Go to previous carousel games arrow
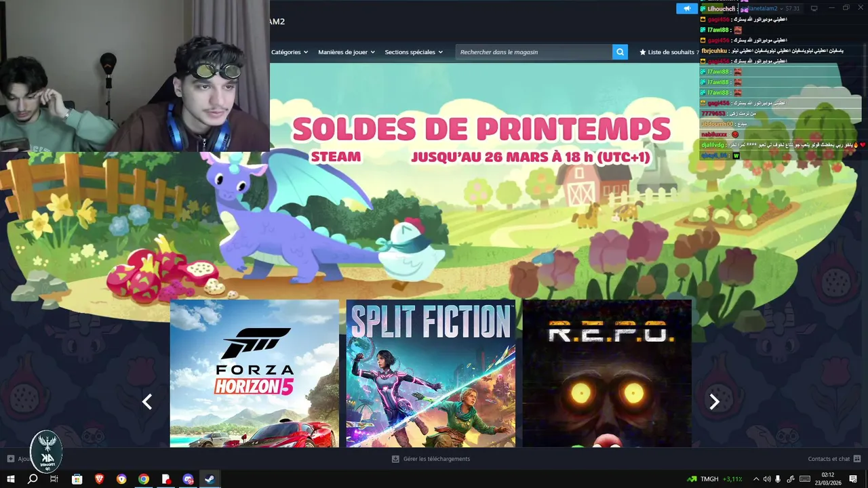 [147, 402]
